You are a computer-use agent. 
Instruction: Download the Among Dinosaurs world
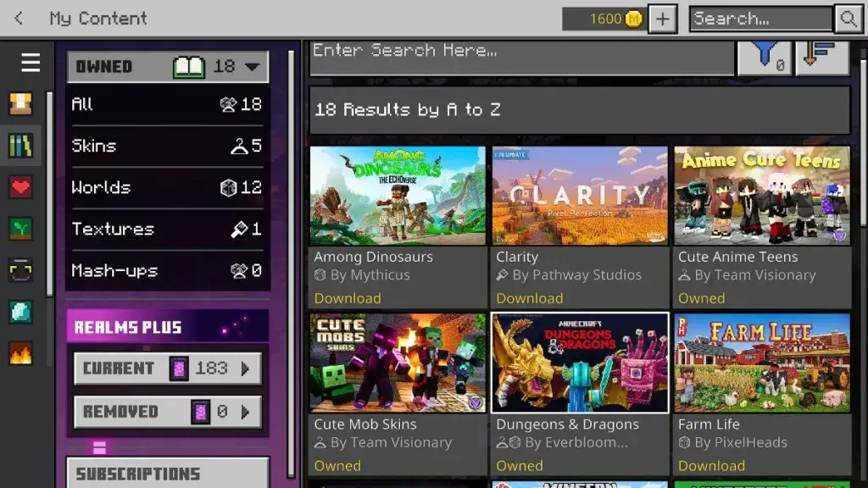(x=348, y=298)
